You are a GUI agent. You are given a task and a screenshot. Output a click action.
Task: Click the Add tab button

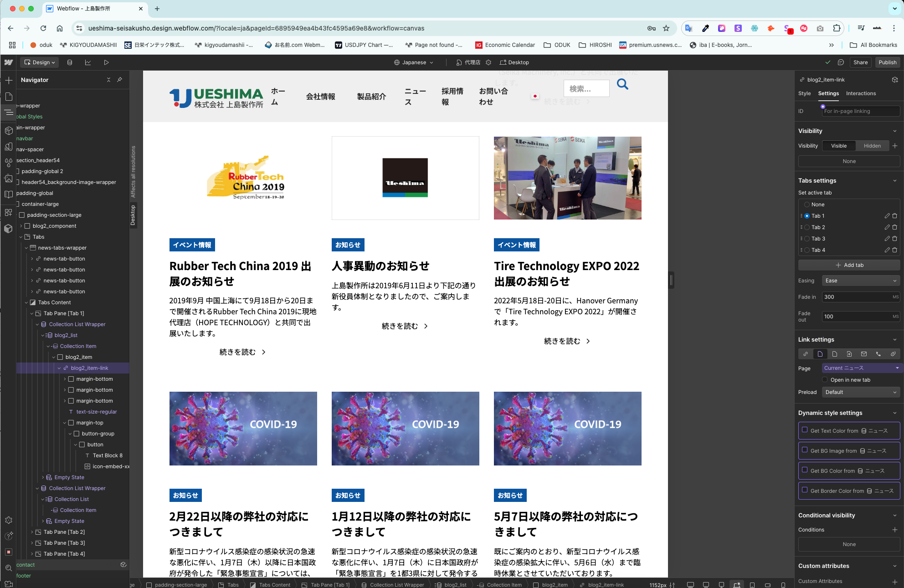(x=849, y=265)
